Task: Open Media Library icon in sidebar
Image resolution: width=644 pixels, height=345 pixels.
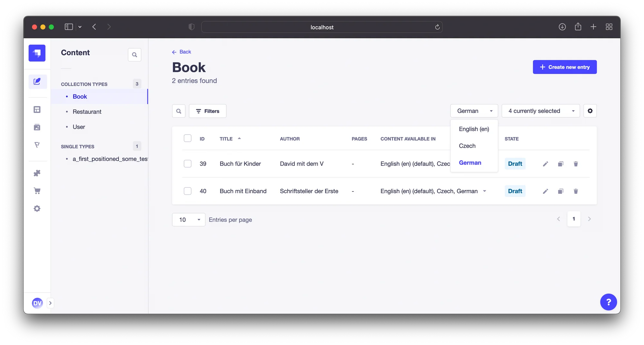Action: click(37, 127)
